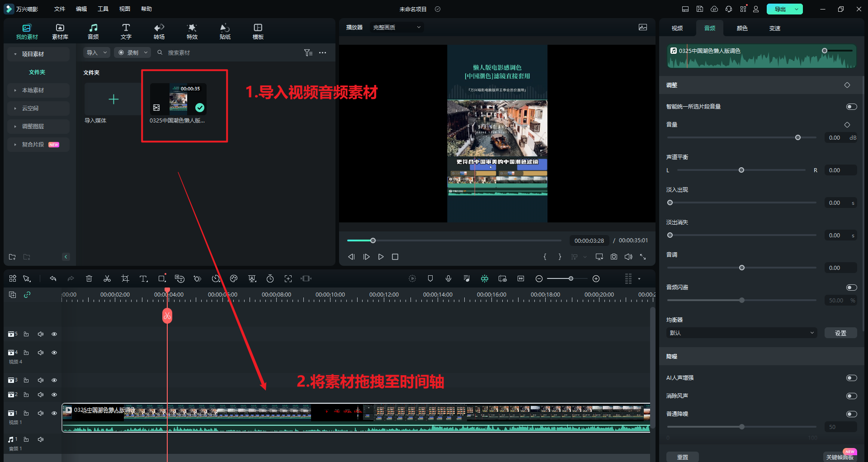Enable the AI人声增强 switch
868x462 pixels.
851,378
